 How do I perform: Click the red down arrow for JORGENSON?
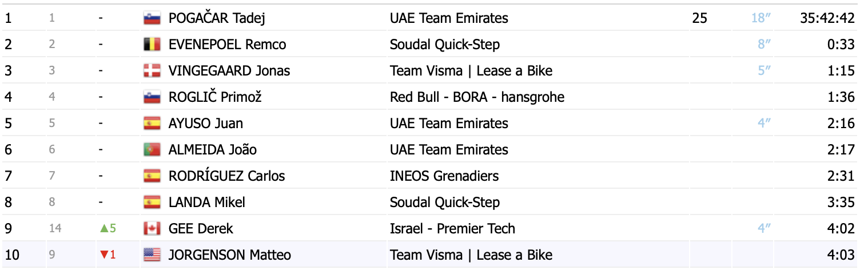[x=104, y=255]
